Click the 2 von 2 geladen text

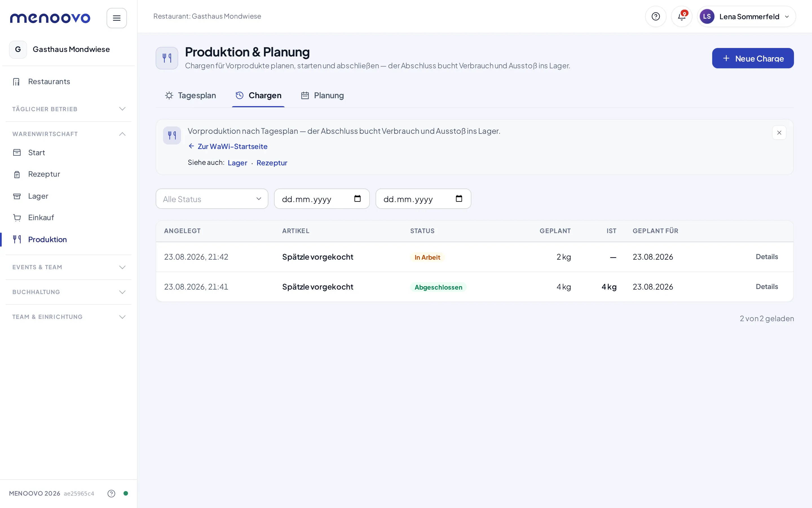tap(766, 319)
